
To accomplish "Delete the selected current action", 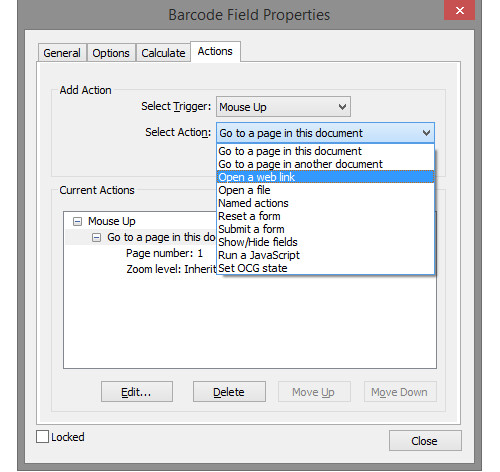I will [229, 392].
